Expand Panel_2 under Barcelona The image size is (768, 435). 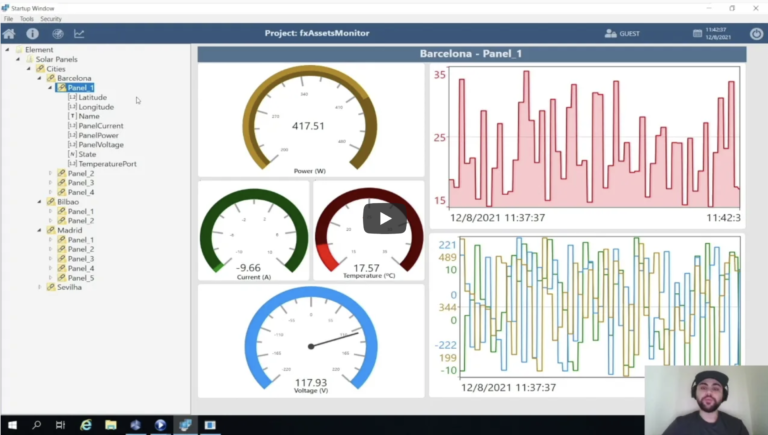coord(51,173)
